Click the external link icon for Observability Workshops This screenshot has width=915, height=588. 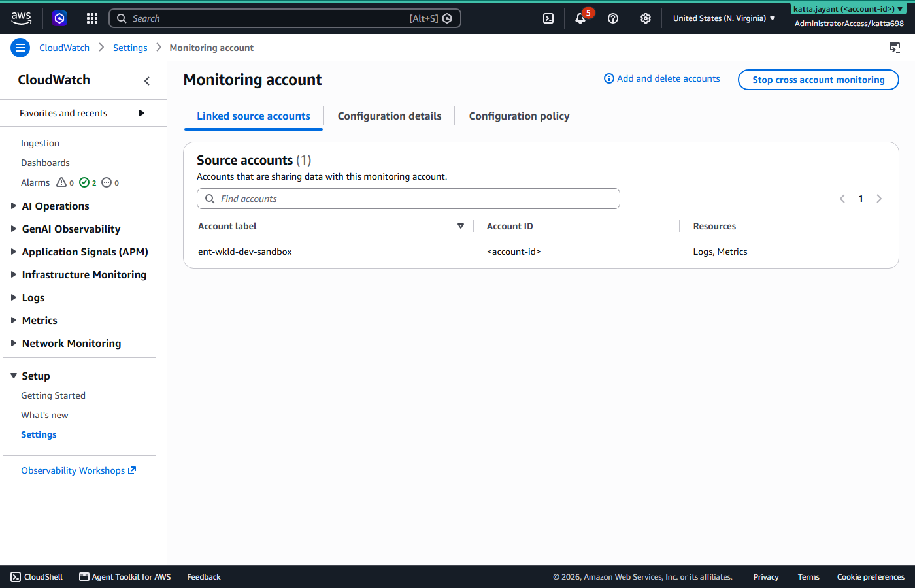pyautogui.click(x=132, y=470)
